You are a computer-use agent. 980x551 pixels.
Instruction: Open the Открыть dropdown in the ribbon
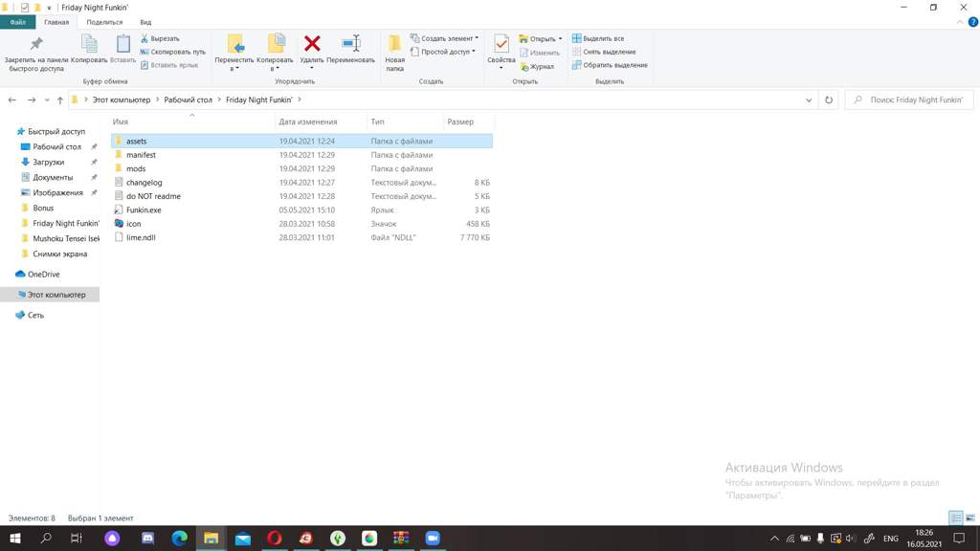(x=541, y=38)
